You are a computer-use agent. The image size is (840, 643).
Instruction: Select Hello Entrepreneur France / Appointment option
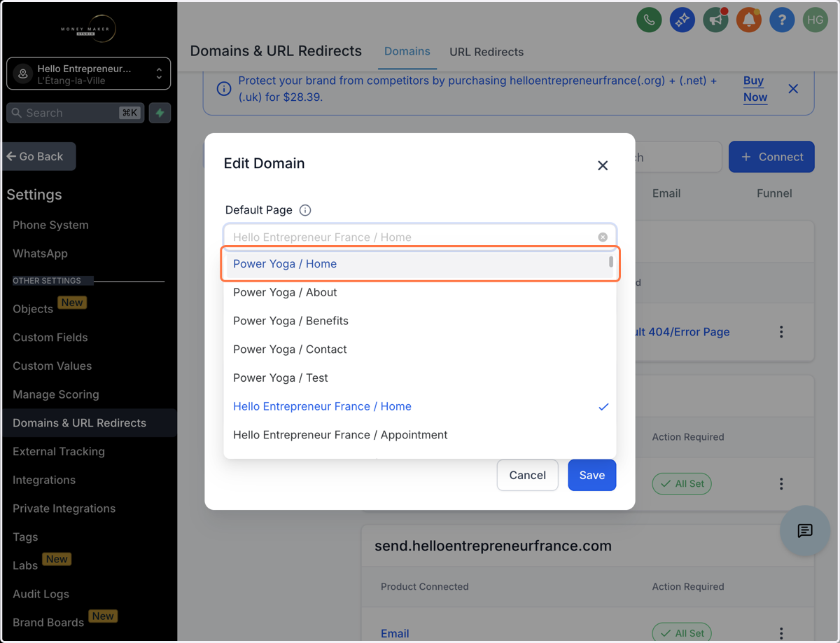pos(420,435)
